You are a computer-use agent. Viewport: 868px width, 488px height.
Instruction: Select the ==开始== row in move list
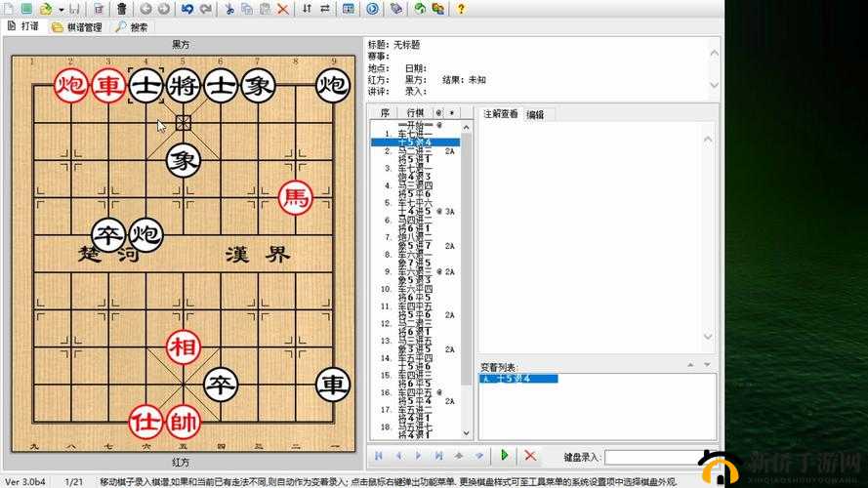[415, 125]
